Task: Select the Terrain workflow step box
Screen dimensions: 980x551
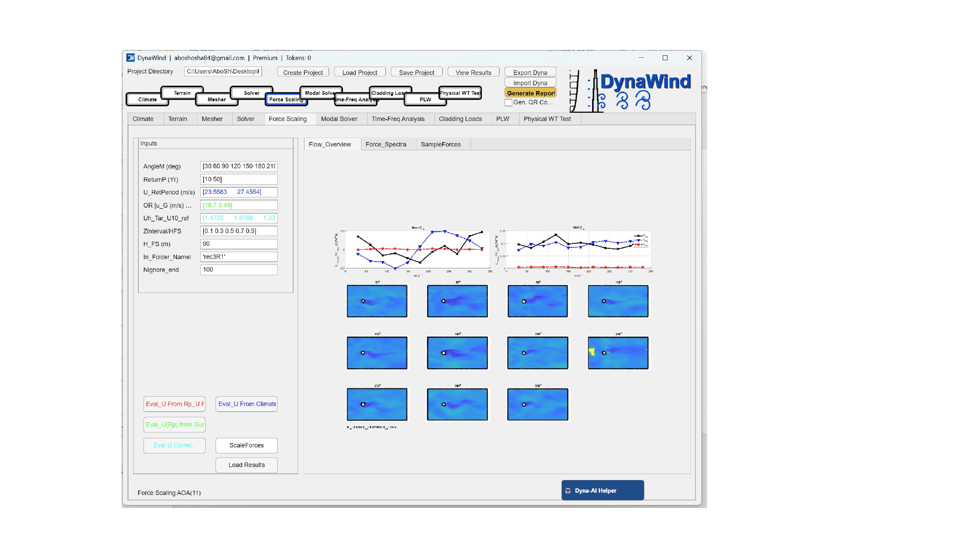Action: [182, 93]
